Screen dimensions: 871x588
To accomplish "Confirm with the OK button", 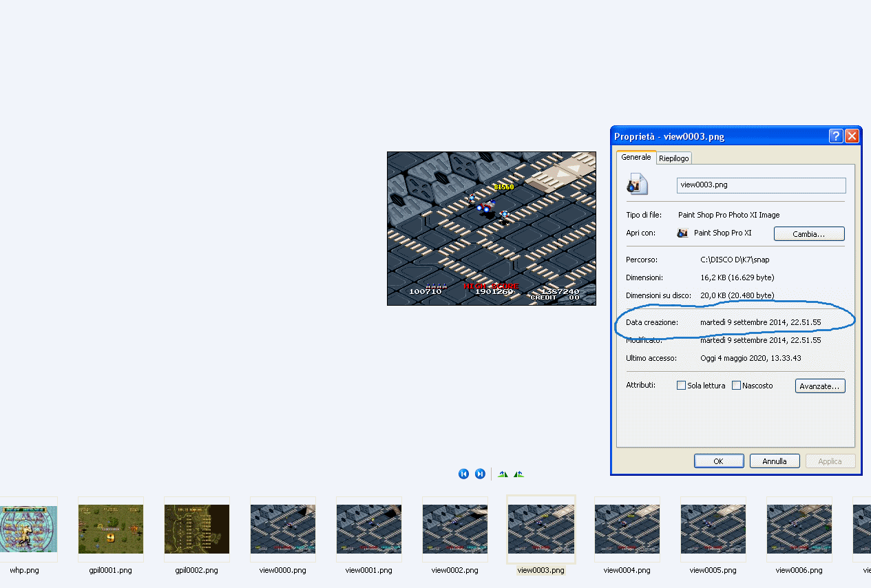I will click(719, 461).
